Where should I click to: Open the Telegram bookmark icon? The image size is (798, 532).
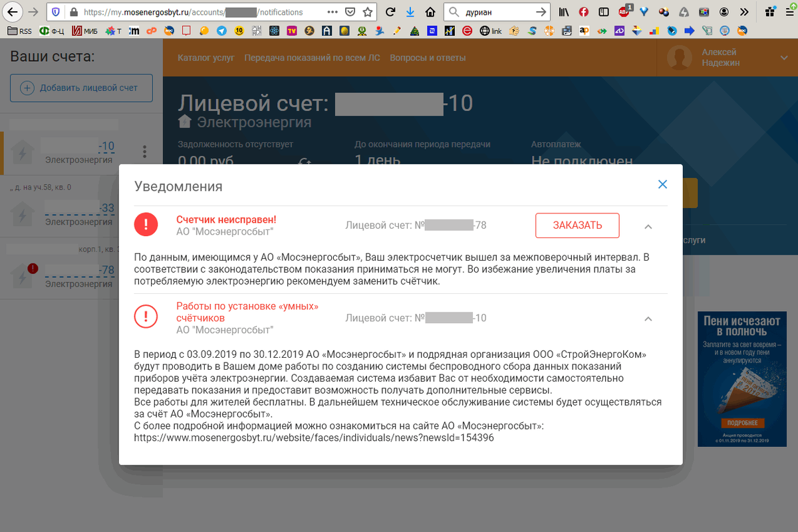(x=221, y=31)
